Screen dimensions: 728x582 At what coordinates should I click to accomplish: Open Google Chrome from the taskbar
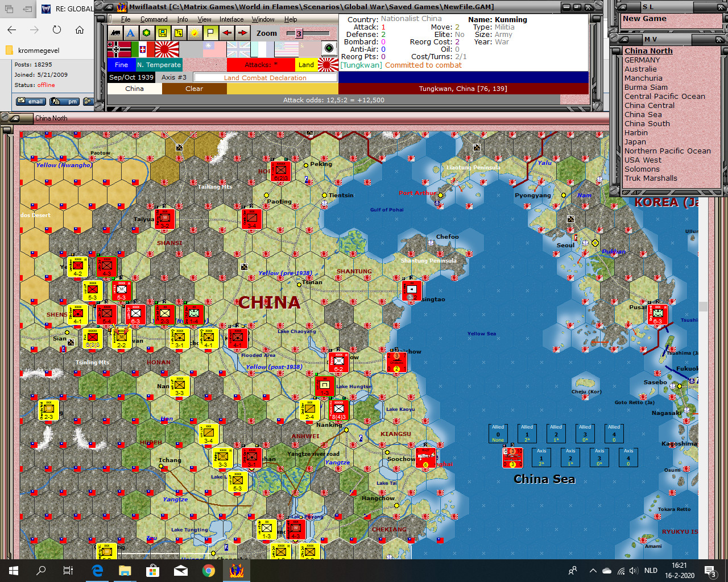coord(209,571)
